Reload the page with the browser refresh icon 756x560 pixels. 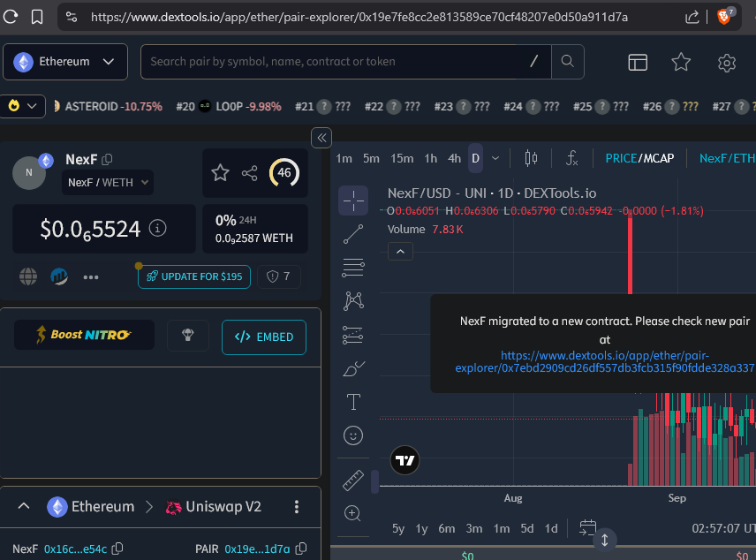[11, 17]
